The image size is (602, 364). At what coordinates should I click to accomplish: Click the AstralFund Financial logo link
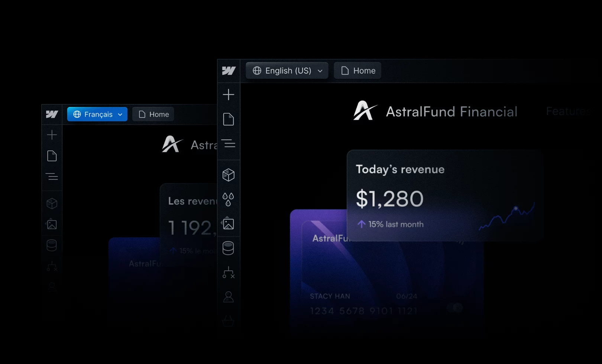(x=436, y=111)
